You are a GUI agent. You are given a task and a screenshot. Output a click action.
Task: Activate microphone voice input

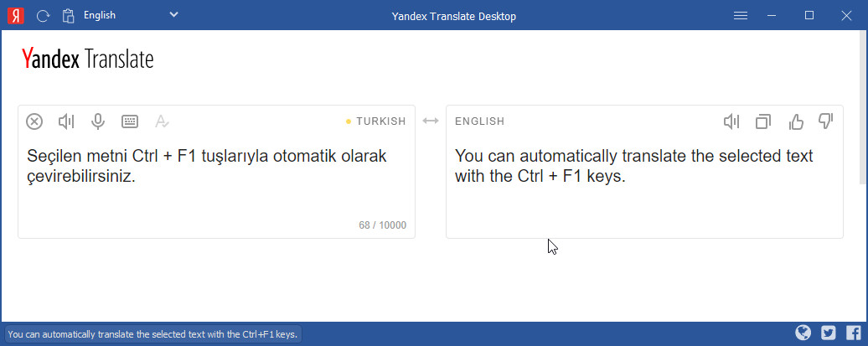point(98,121)
